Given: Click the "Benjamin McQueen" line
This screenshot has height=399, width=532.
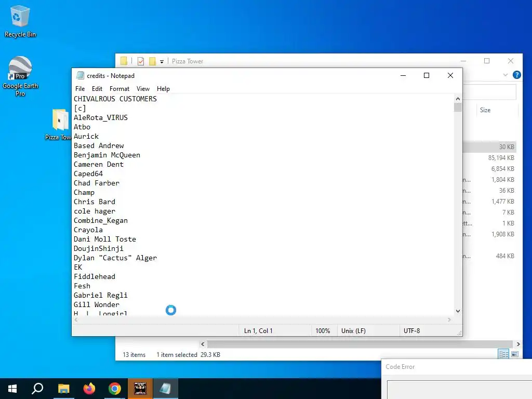Looking at the screenshot, I should 107,155.
